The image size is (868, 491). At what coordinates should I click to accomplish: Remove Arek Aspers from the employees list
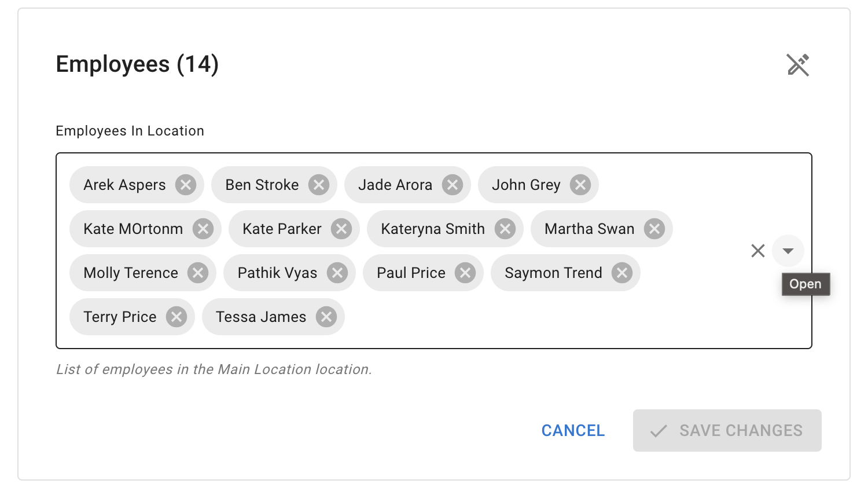(186, 185)
